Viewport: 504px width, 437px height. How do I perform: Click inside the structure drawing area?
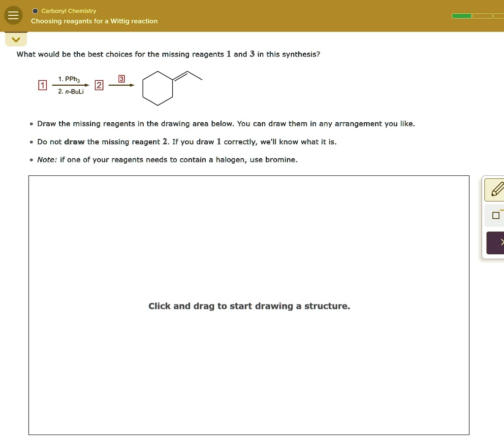[x=249, y=305]
